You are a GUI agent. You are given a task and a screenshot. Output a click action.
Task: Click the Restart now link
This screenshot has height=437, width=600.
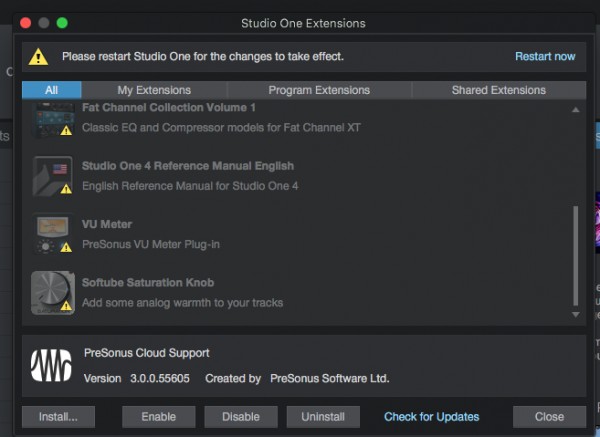click(545, 57)
